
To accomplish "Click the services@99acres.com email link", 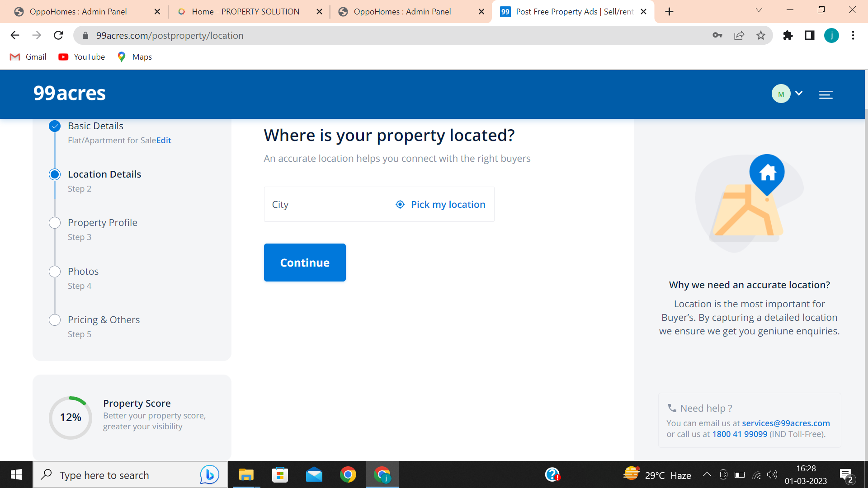I will [786, 423].
